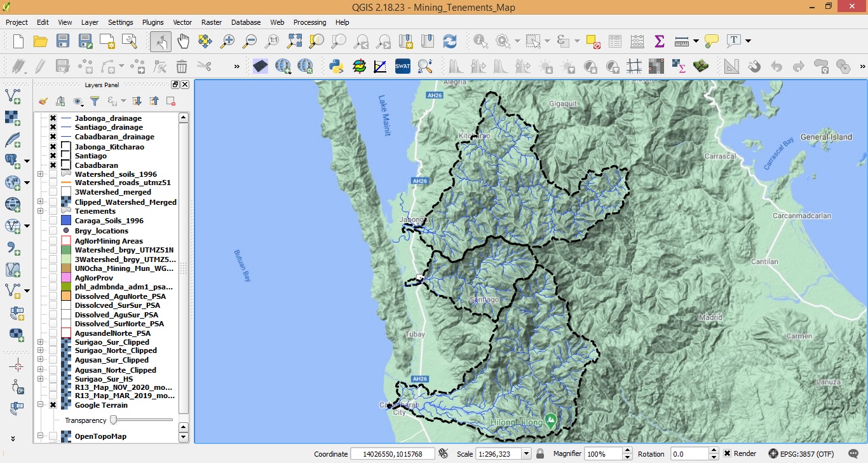Open the attribute table icon
This screenshot has height=463, width=868.
pos(615,41)
